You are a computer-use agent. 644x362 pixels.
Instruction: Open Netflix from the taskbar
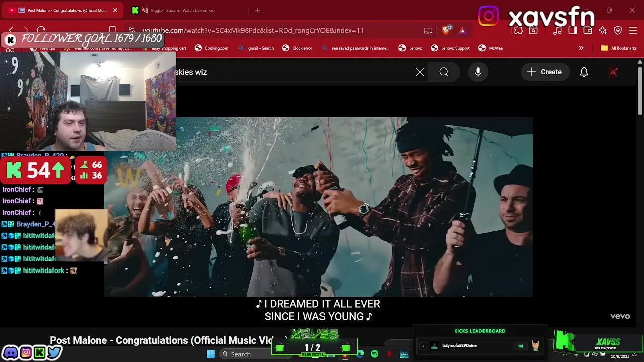coord(389,354)
